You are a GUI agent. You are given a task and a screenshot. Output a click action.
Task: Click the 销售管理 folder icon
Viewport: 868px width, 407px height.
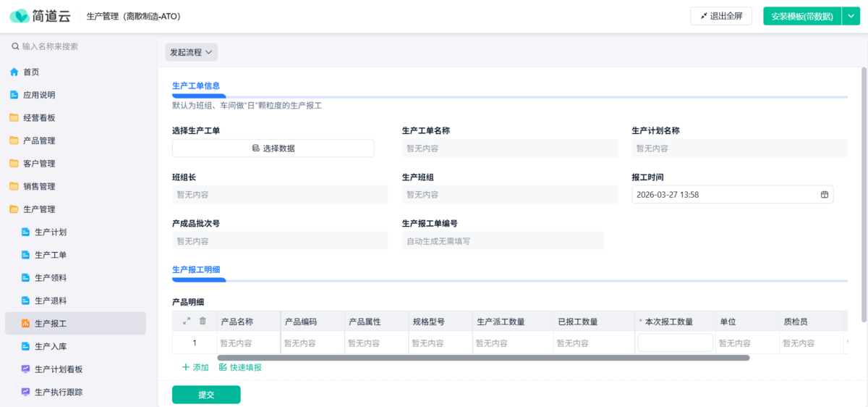[x=14, y=186]
